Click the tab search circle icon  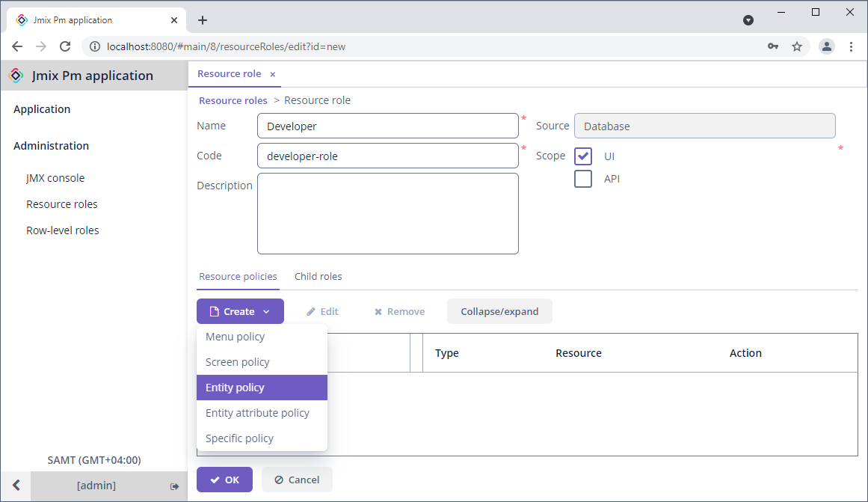tap(748, 20)
